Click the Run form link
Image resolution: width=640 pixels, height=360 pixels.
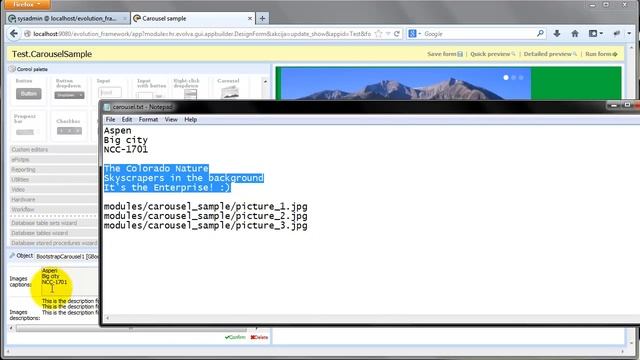click(x=601, y=54)
